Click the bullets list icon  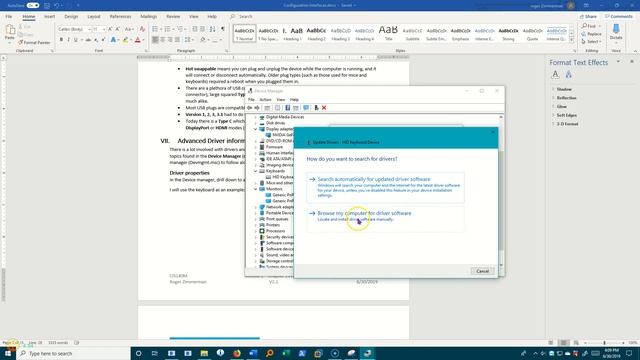tap(155, 29)
